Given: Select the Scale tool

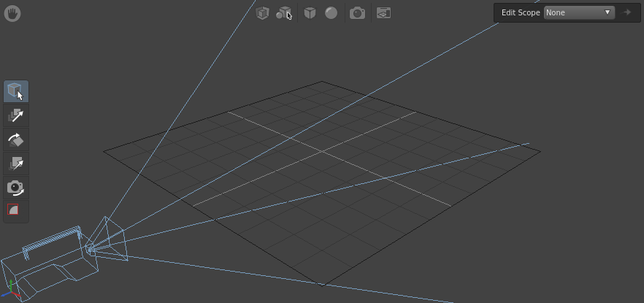Looking at the screenshot, I should point(16,164).
